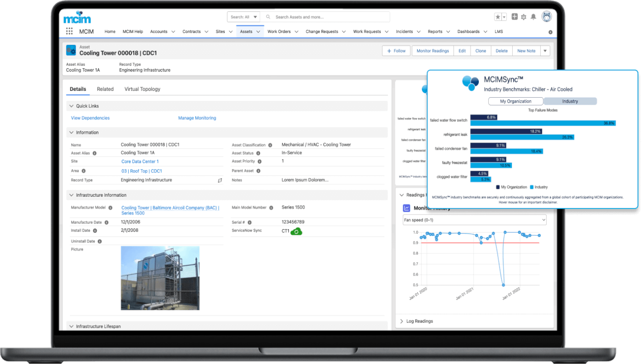Switch to the Related tab

pos(105,89)
